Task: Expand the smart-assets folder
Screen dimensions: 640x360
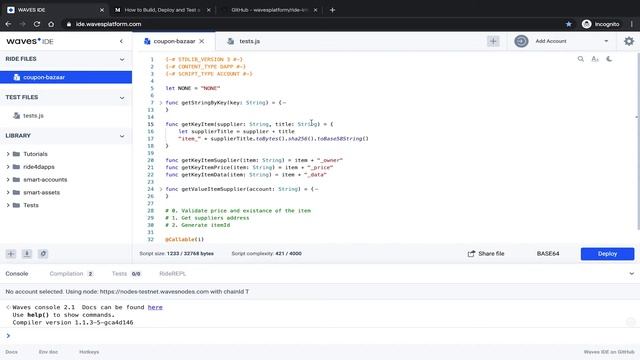Action: coord(8,192)
